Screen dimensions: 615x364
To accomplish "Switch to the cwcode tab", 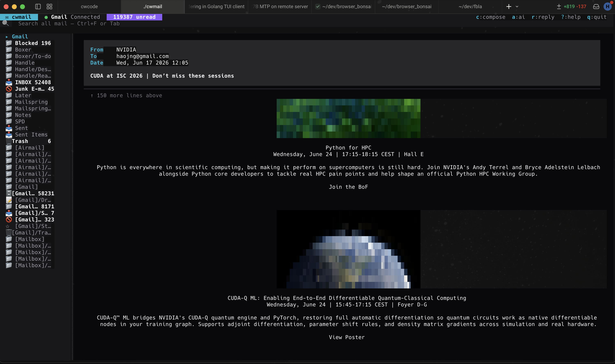I will click(x=89, y=7).
